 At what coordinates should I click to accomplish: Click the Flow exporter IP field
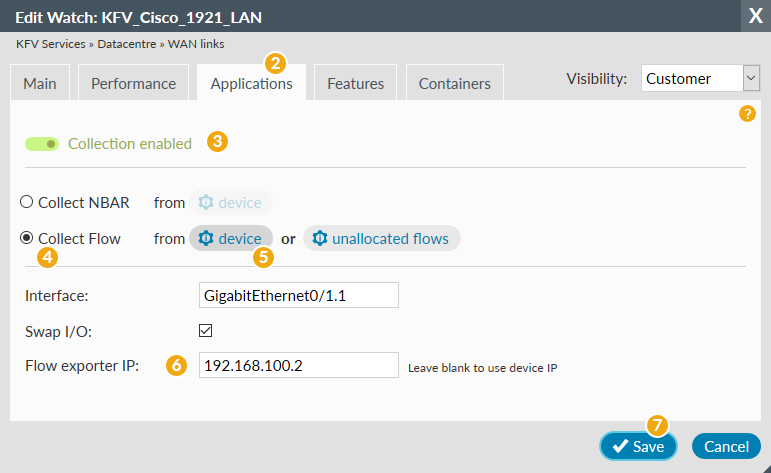point(299,366)
